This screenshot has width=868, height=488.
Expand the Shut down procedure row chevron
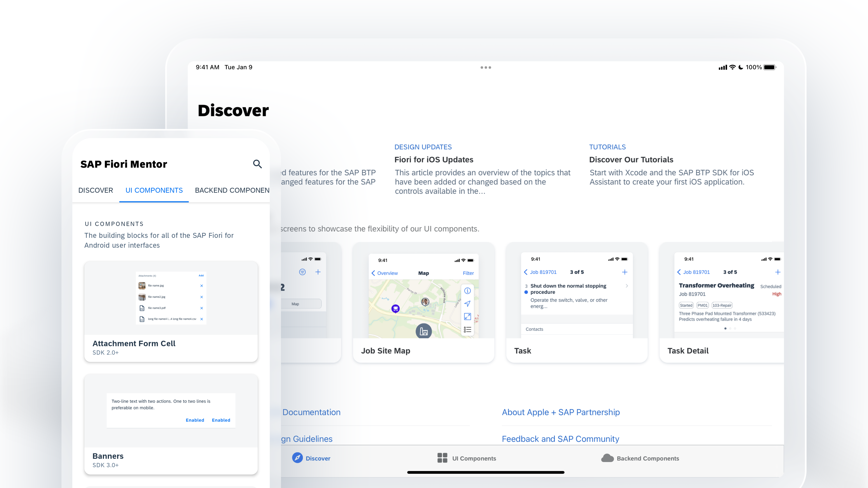click(627, 286)
